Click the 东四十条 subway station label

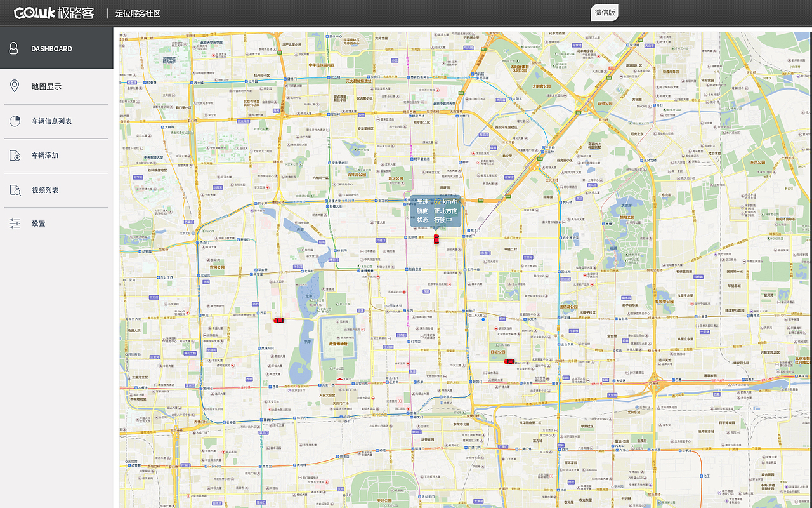(x=473, y=269)
